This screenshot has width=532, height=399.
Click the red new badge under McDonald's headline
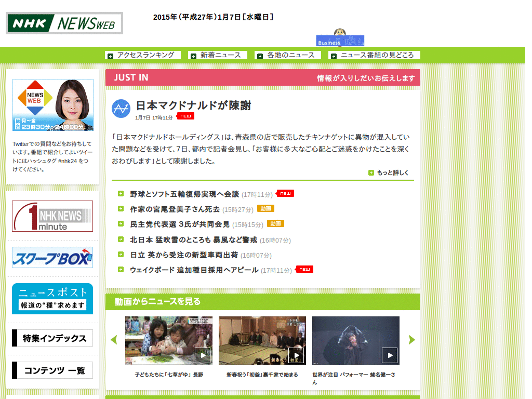pyautogui.click(x=185, y=116)
